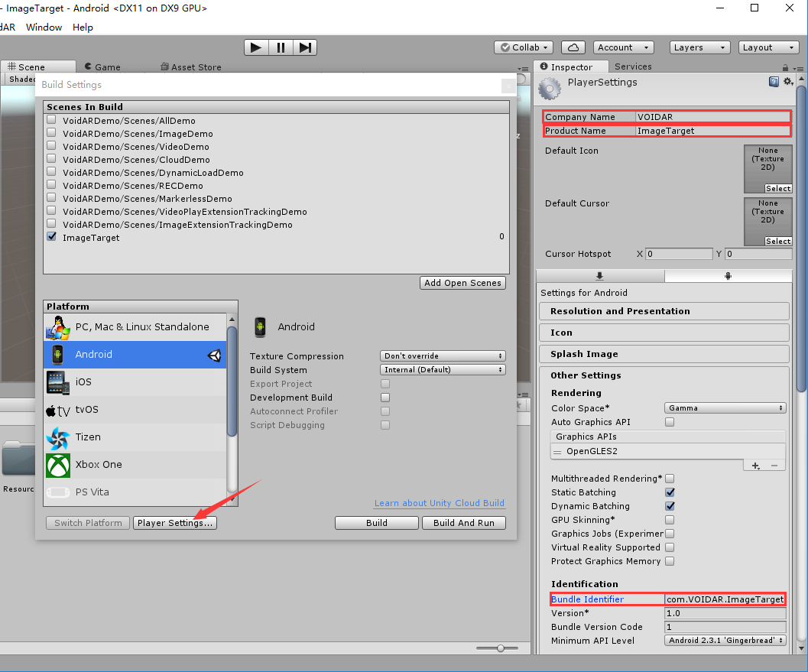Switch to the Asset Store tab
This screenshot has height=672, width=808.
(x=190, y=67)
